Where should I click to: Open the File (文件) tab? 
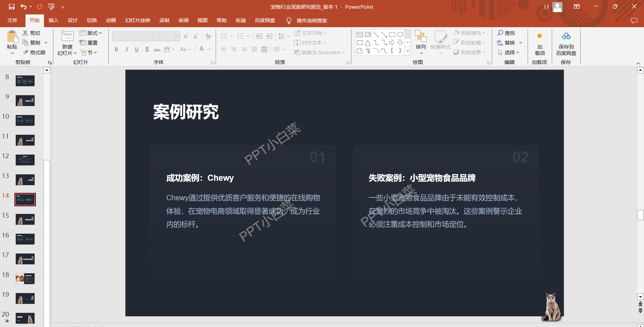(x=12, y=20)
